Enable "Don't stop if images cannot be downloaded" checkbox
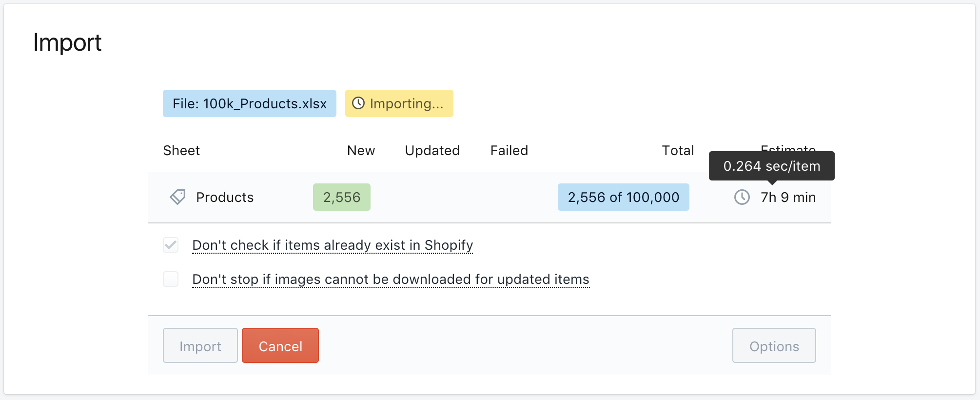The height and width of the screenshot is (400, 980). tap(171, 279)
